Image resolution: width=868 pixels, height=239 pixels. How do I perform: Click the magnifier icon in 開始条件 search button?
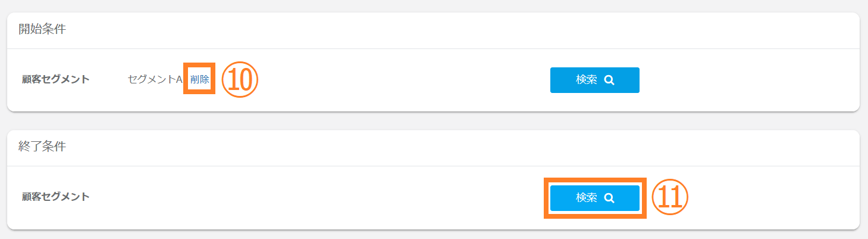[x=609, y=80]
